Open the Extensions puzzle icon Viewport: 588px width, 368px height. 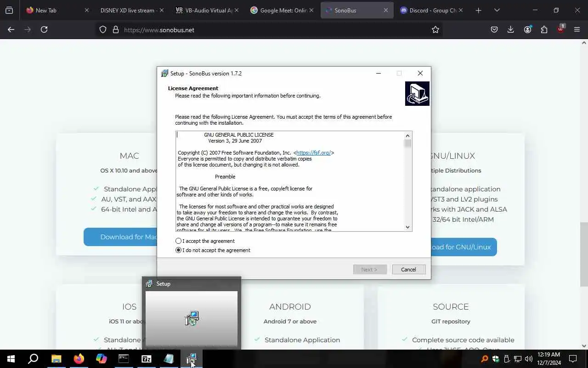click(x=544, y=29)
